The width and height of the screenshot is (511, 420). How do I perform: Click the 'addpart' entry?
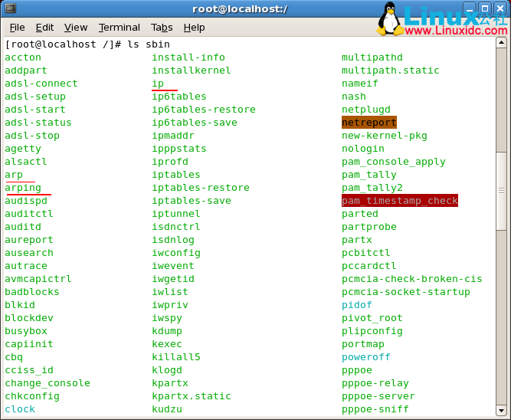[x=26, y=71]
